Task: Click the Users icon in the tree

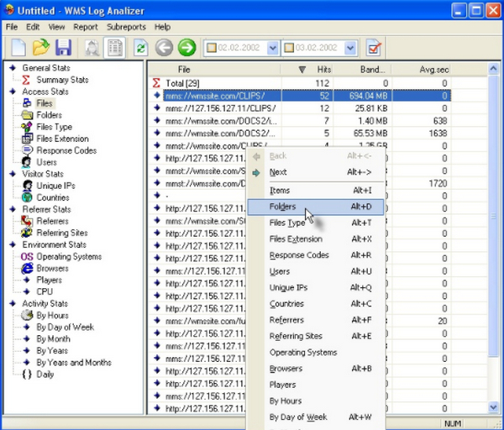Action: [26, 162]
